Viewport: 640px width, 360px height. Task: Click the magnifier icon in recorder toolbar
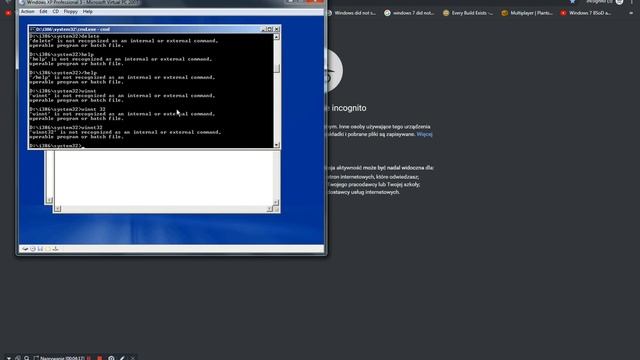pyautogui.click(x=27, y=358)
